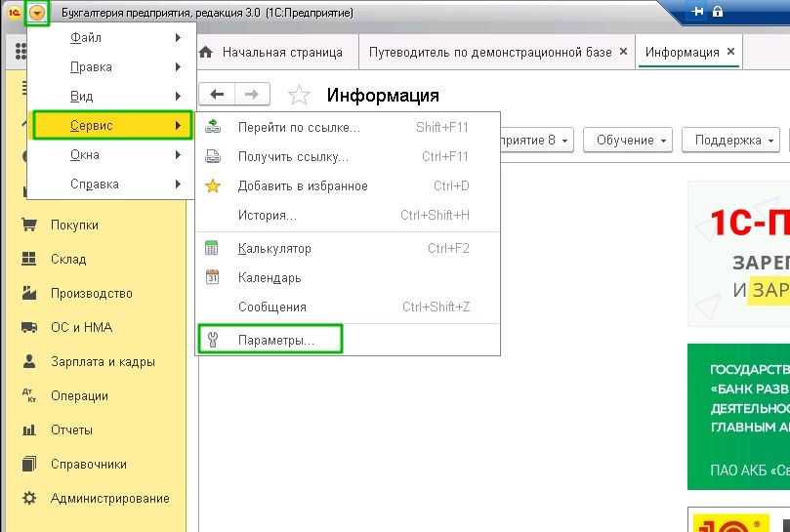The width and height of the screenshot is (790, 532).
Task: Click the gear icon for Администрирование
Action: [x=29, y=498]
